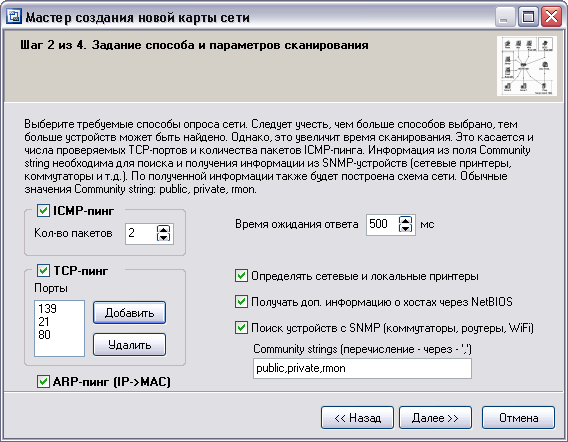This screenshot has height=442, width=568.
Task: Select port 80 in the ports list
Action: (x=44, y=335)
